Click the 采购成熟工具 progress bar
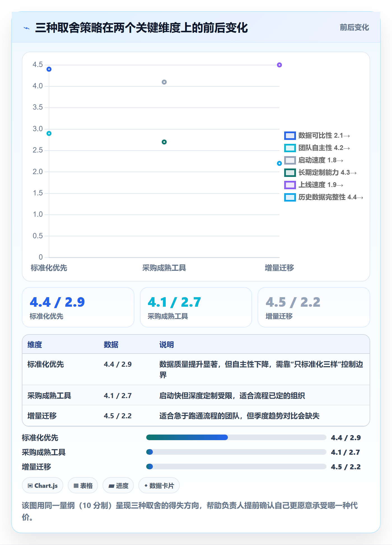The width and height of the screenshot is (392, 545). (236, 452)
